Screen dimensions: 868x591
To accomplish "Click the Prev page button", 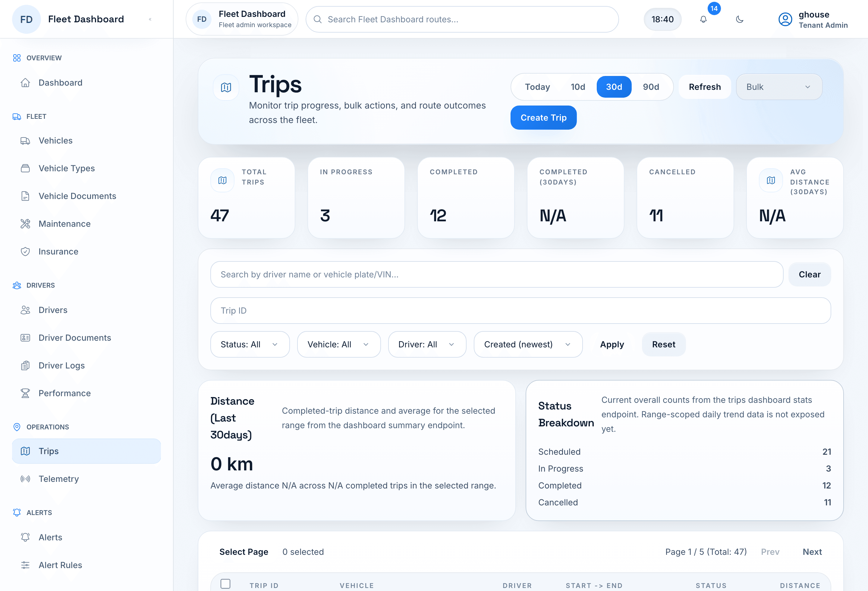I will pyautogui.click(x=770, y=552).
